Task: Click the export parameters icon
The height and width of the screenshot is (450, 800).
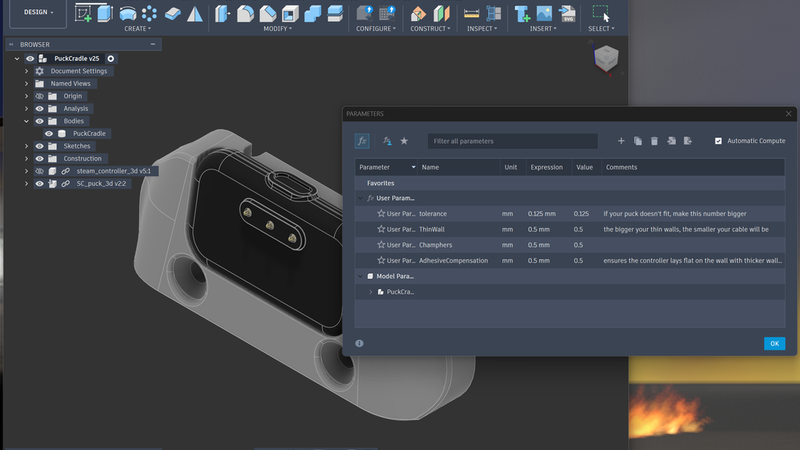Action: point(688,141)
